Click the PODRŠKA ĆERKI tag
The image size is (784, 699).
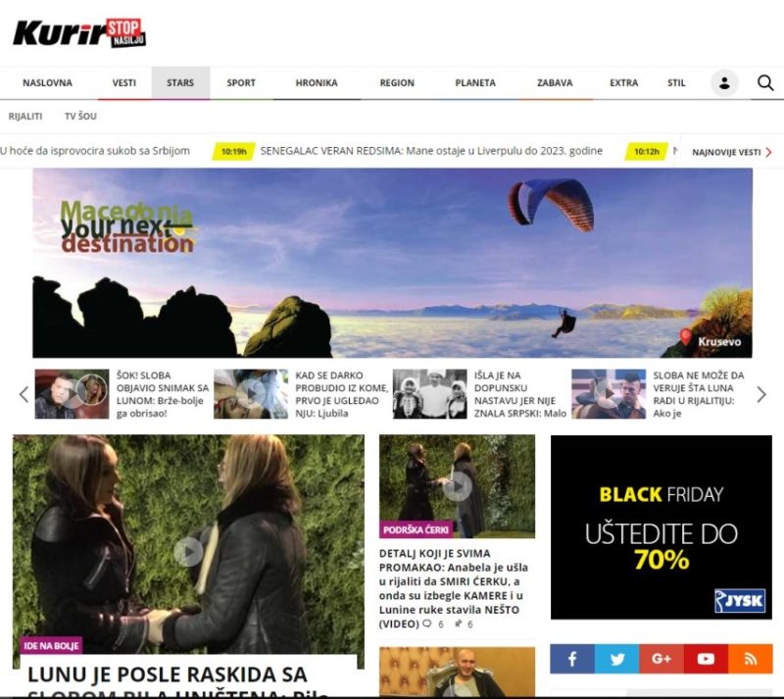tap(416, 529)
